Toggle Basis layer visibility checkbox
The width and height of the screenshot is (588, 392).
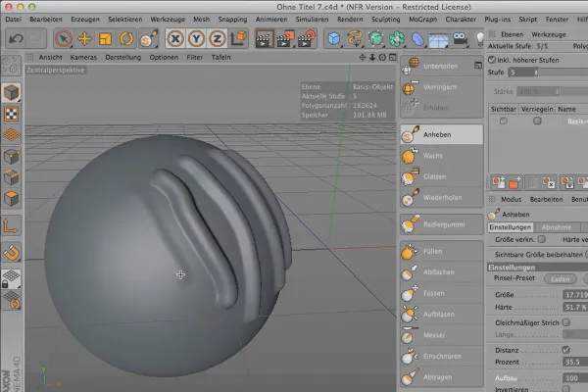click(x=504, y=121)
